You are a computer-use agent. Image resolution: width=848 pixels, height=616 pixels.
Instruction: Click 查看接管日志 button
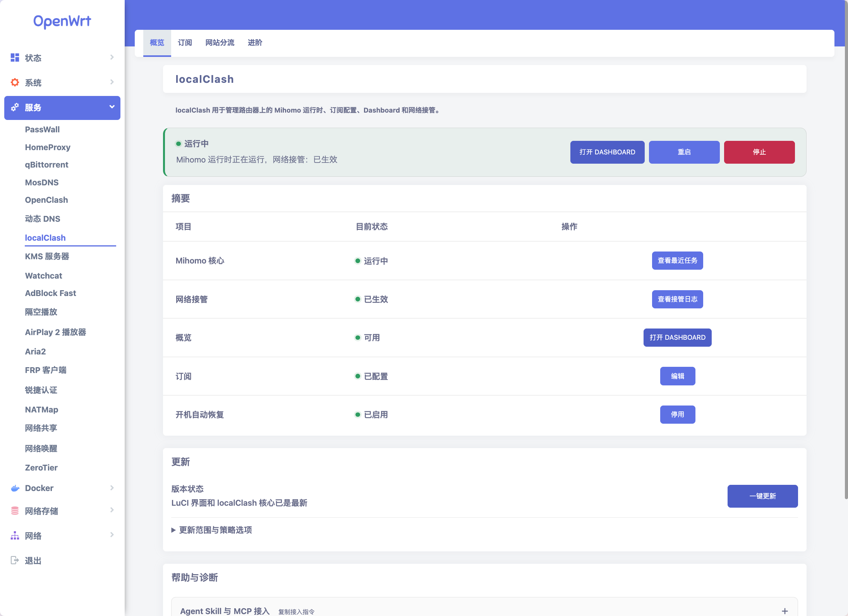[677, 299]
